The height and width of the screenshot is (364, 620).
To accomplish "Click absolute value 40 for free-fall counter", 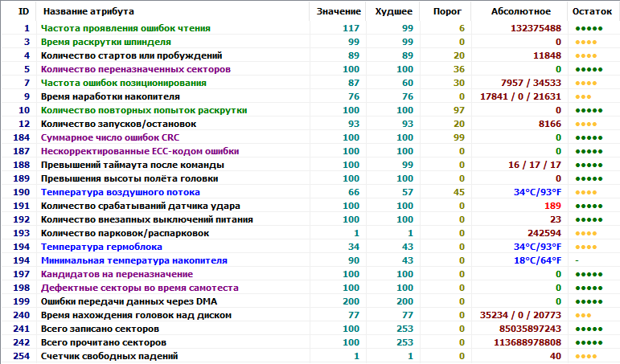I will (x=556, y=356).
